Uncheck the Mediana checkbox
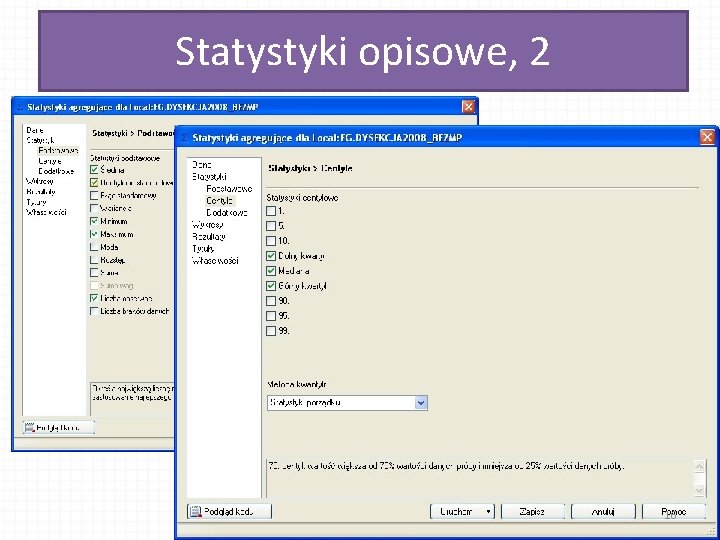 pyautogui.click(x=271, y=271)
